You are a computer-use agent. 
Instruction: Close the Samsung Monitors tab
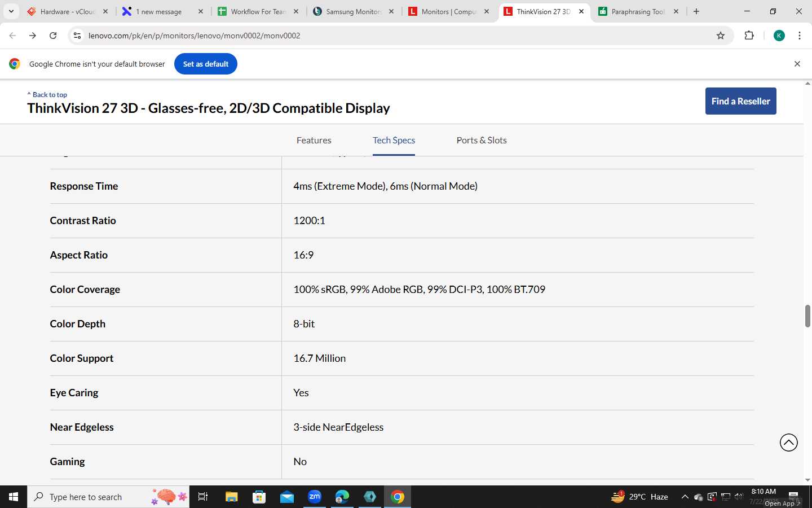point(391,11)
